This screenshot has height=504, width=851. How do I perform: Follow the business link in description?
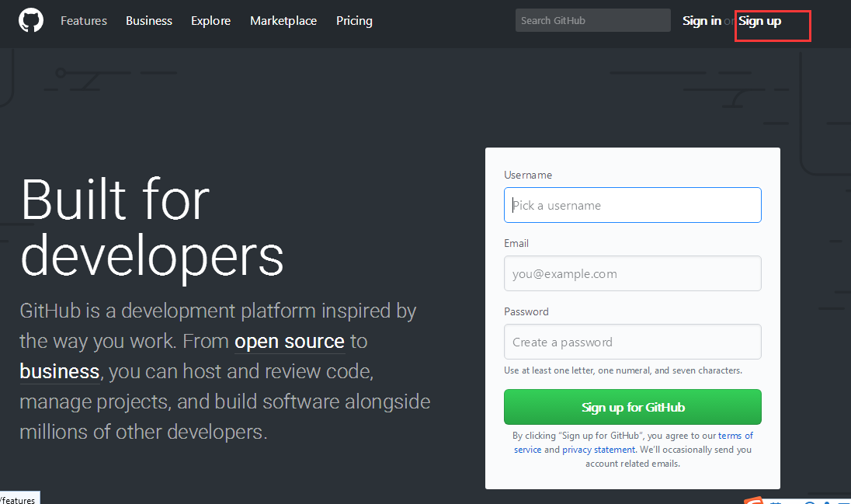[x=59, y=371]
